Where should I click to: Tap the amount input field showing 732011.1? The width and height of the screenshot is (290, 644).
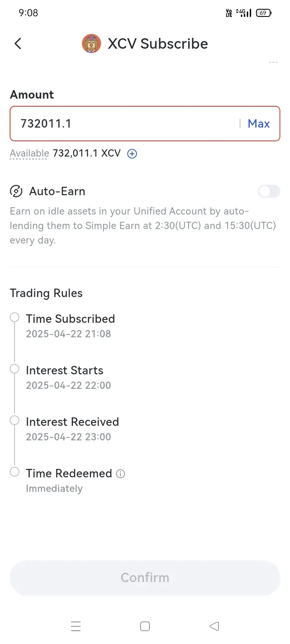click(145, 124)
